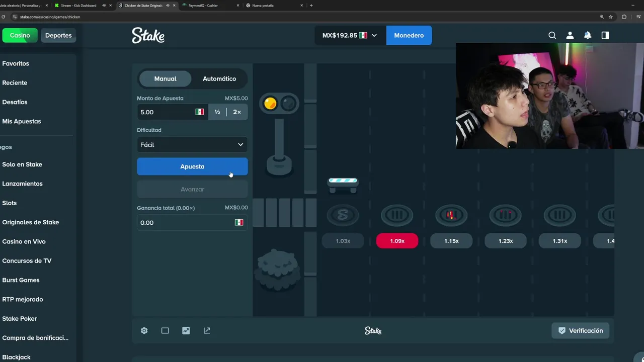Halve the bet with ½ button

pos(217,112)
